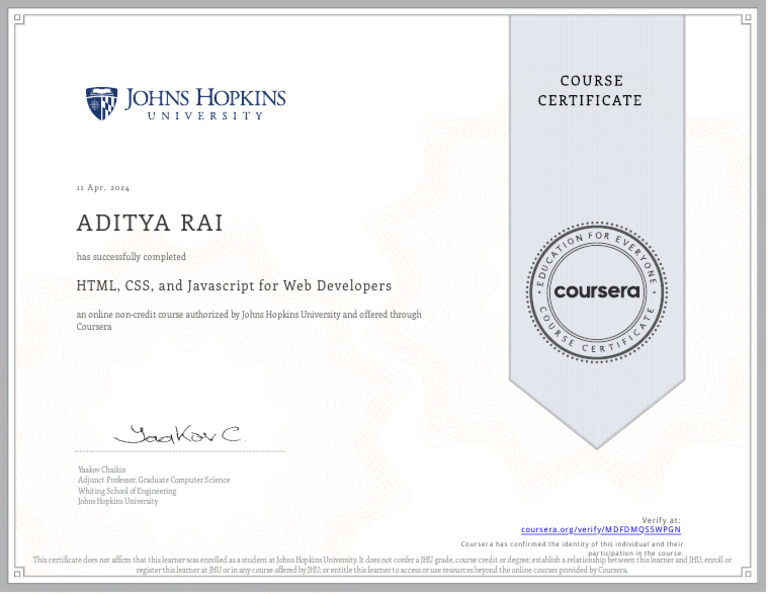Click the Yaakov C. handwritten signature
Image resolution: width=768 pixels, height=594 pixels.
pos(178,434)
